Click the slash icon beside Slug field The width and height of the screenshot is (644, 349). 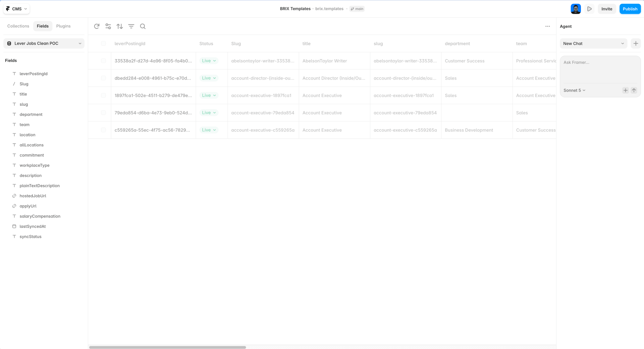(x=14, y=84)
